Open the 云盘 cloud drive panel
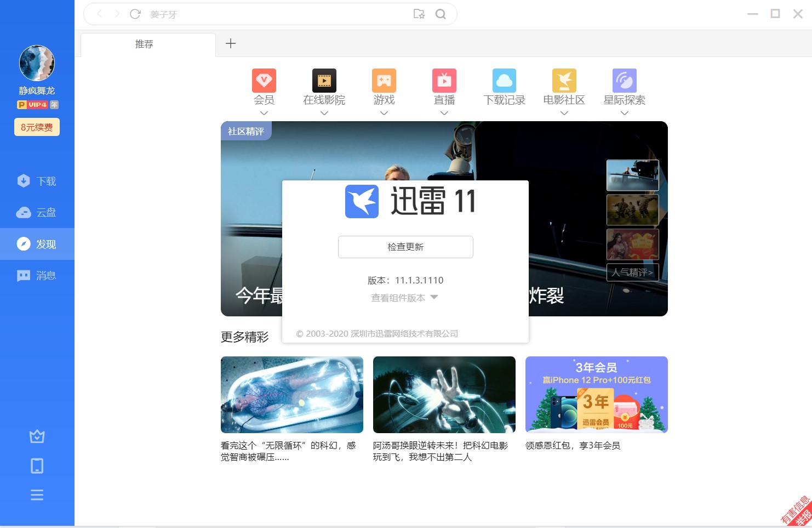 [x=37, y=213]
